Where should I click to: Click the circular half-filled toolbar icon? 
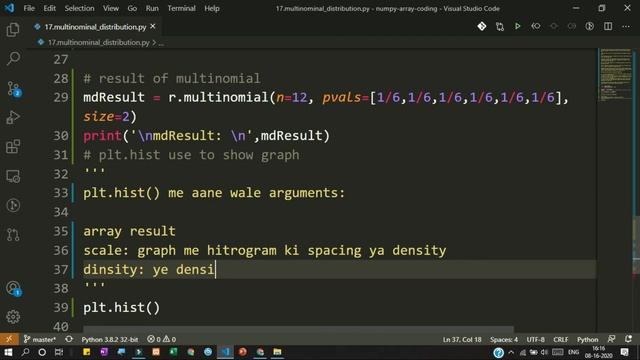point(589,27)
